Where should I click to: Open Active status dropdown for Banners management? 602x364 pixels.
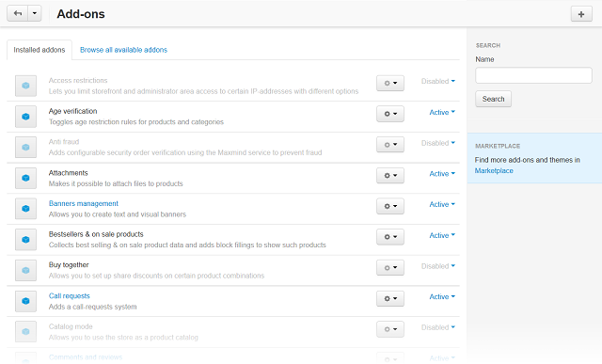pyautogui.click(x=442, y=204)
